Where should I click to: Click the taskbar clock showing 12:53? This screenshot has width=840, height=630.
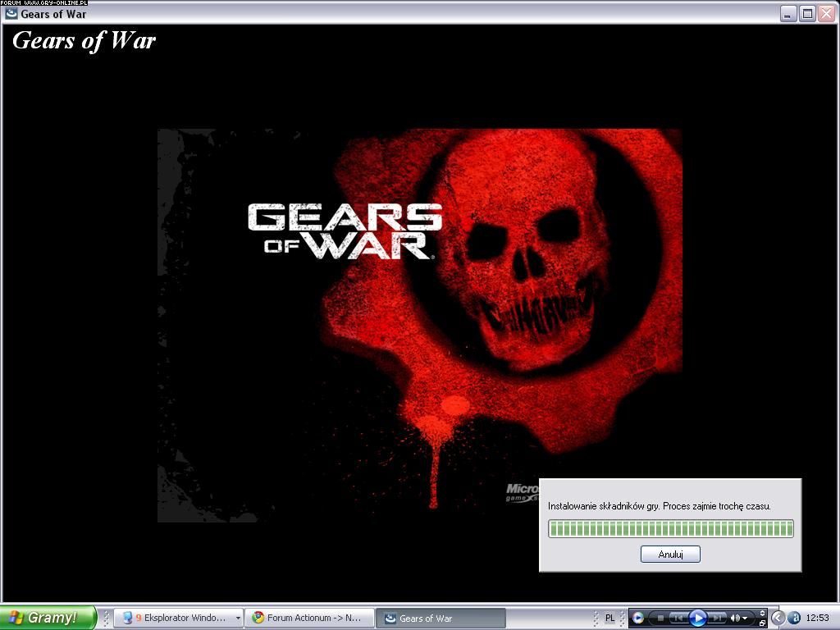[x=817, y=618]
